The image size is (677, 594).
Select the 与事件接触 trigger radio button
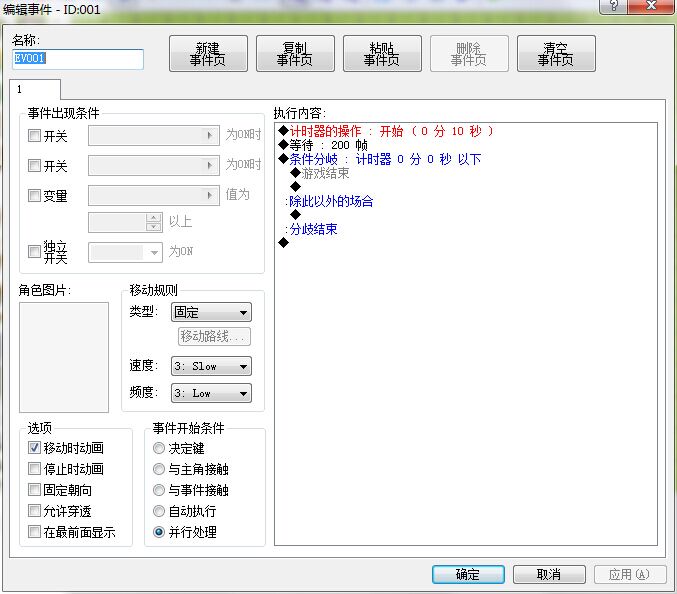coord(159,490)
